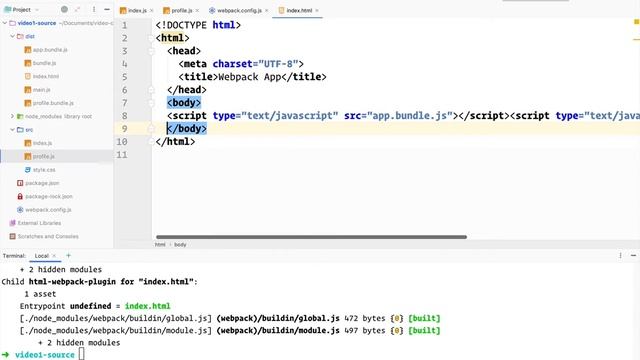Open the Terminal panel options menu
The image size is (640, 360).
tap(620, 256)
